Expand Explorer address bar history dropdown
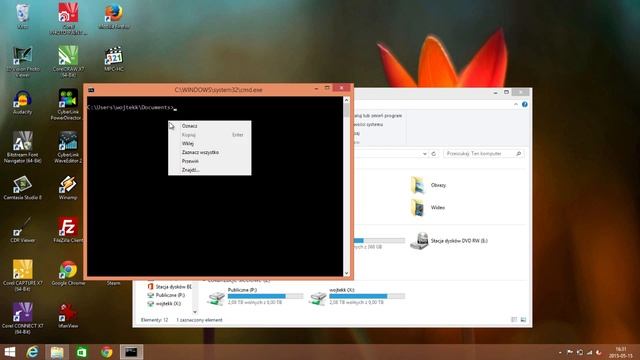Viewport: 640px width, 360px height. tap(424, 154)
